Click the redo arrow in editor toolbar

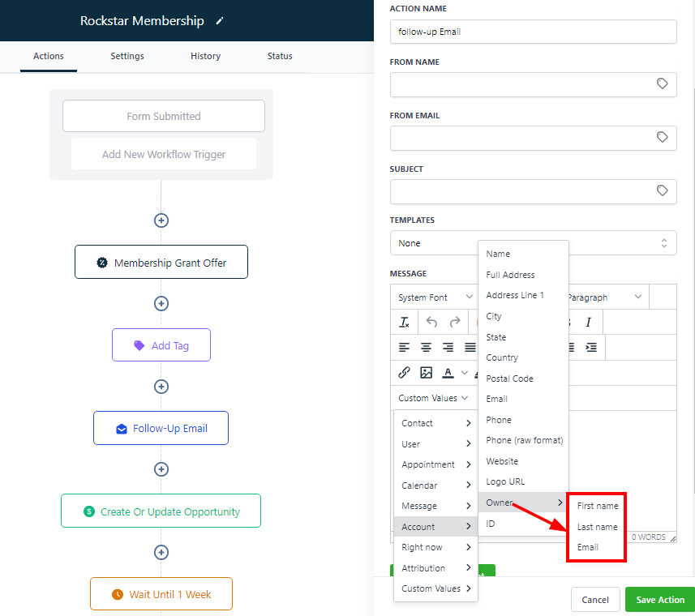coord(455,322)
